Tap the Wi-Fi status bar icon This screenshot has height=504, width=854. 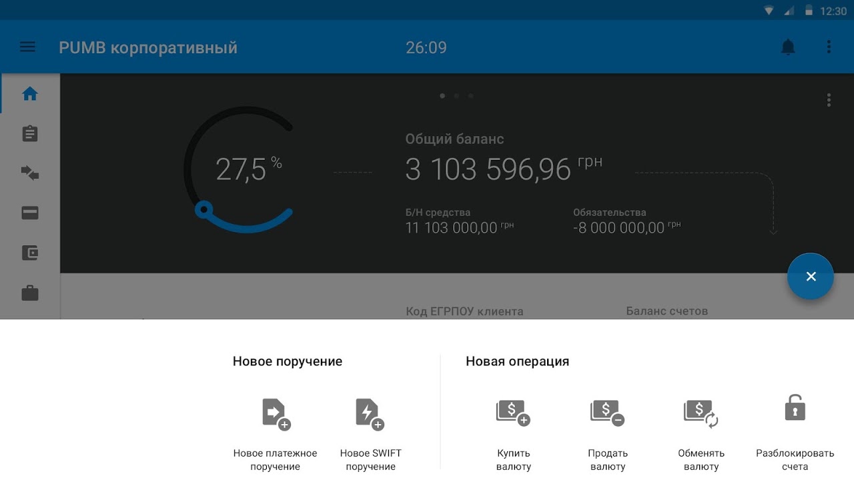click(x=769, y=11)
